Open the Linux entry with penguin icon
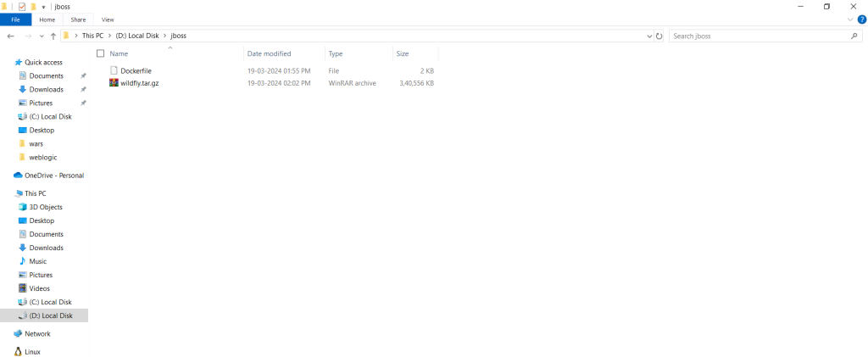The height and width of the screenshot is (357, 868). [x=32, y=352]
